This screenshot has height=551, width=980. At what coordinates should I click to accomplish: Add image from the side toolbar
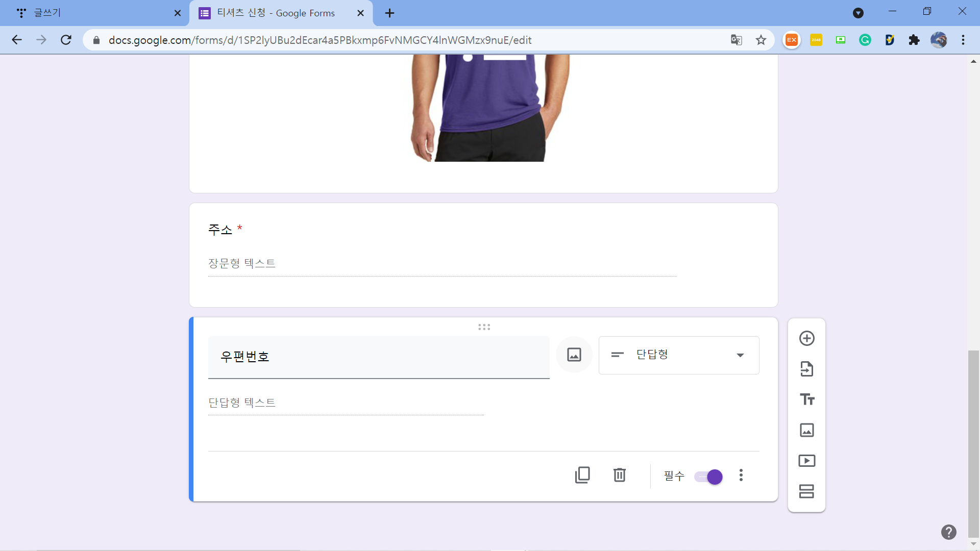pyautogui.click(x=806, y=430)
